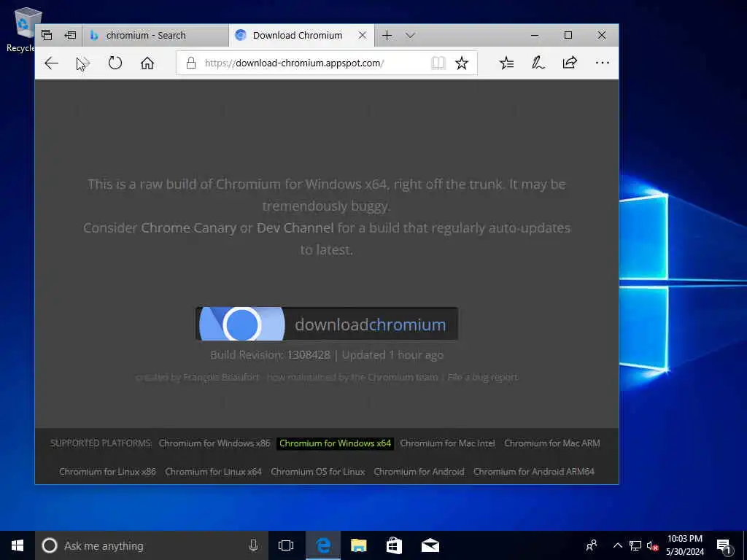Open a new tab with plus icon
This screenshot has width=747, height=560.
coord(387,35)
